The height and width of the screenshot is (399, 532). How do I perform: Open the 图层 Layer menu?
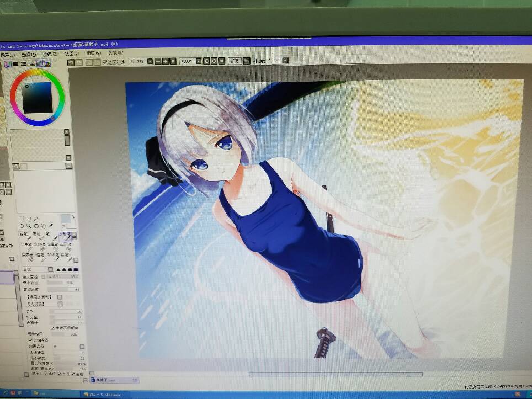[8, 55]
